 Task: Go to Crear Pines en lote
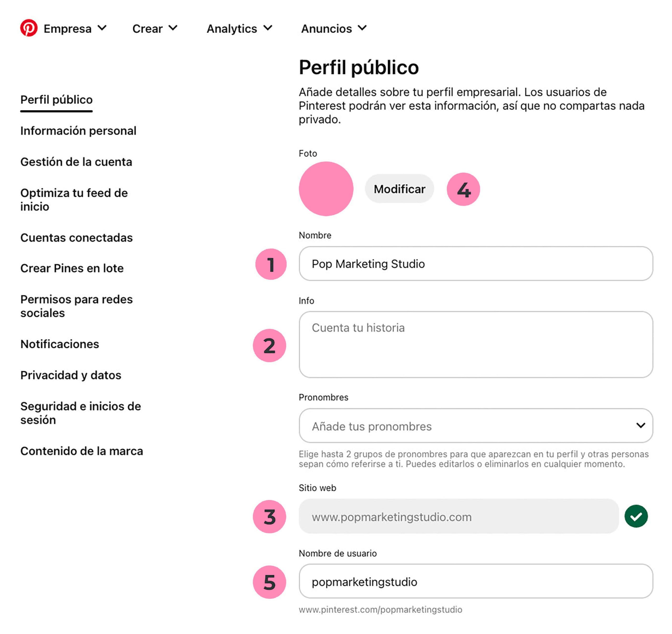click(72, 268)
